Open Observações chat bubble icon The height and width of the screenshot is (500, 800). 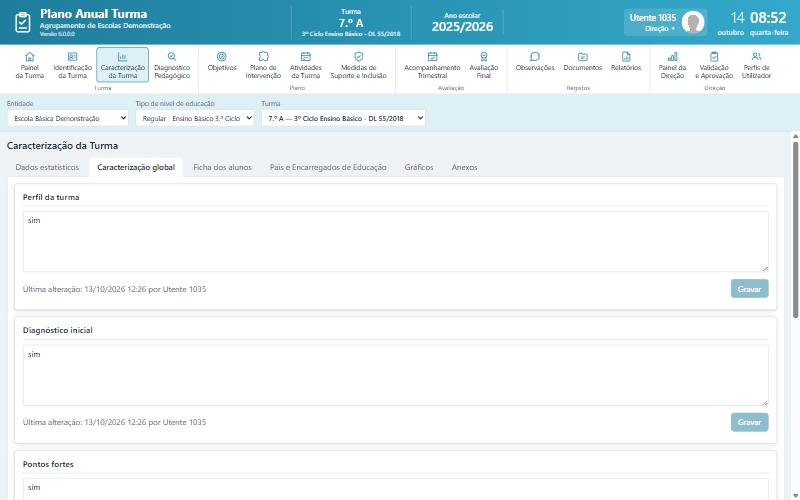click(x=535, y=57)
